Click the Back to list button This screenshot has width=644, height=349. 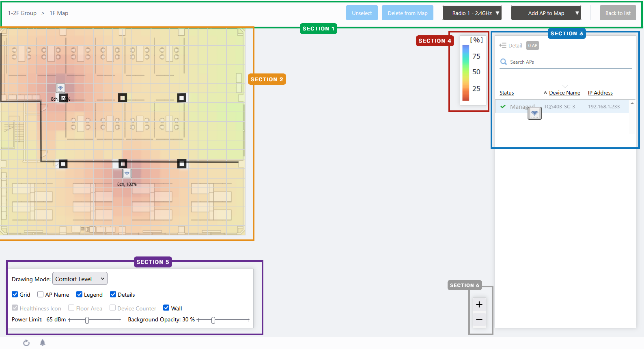tap(618, 13)
